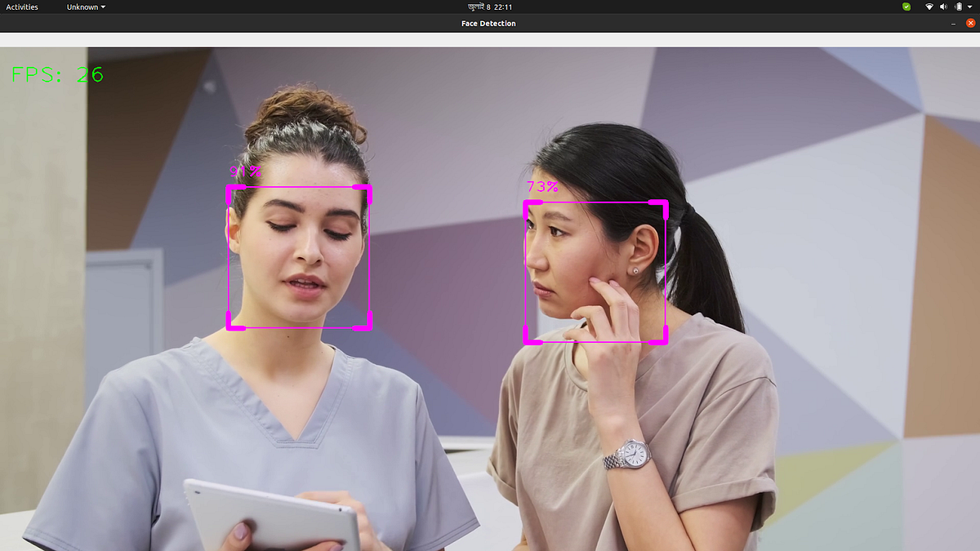Open the system status menu chevron

click(970, 7)
